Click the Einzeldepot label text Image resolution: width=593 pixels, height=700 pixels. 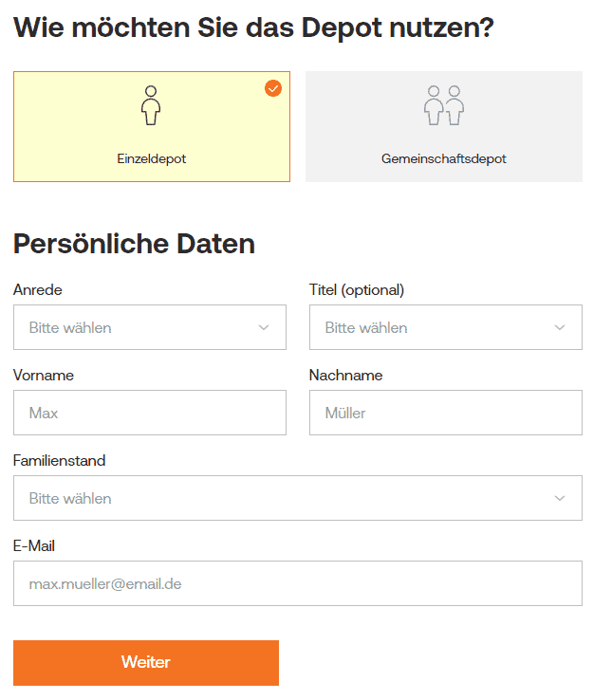click(x=152, y=159)
